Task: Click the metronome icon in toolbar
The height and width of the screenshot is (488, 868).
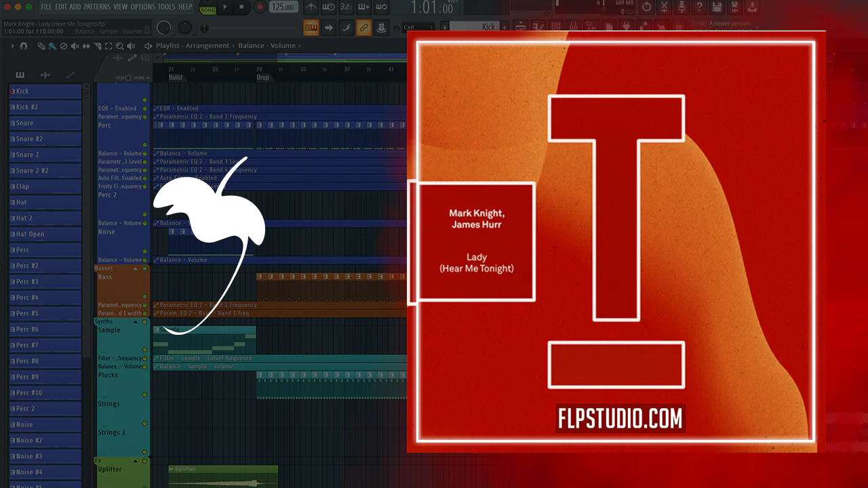Action: pos(311,7)
